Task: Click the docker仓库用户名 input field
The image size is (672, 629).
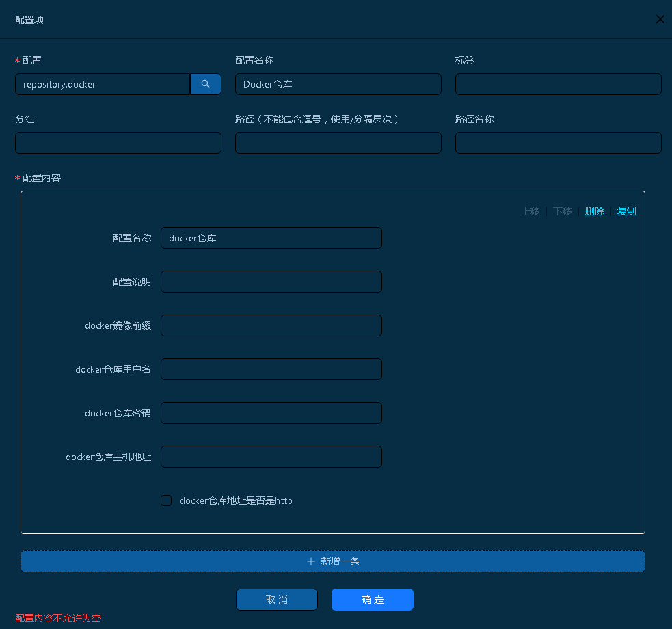Action: (x=271, y=369)
